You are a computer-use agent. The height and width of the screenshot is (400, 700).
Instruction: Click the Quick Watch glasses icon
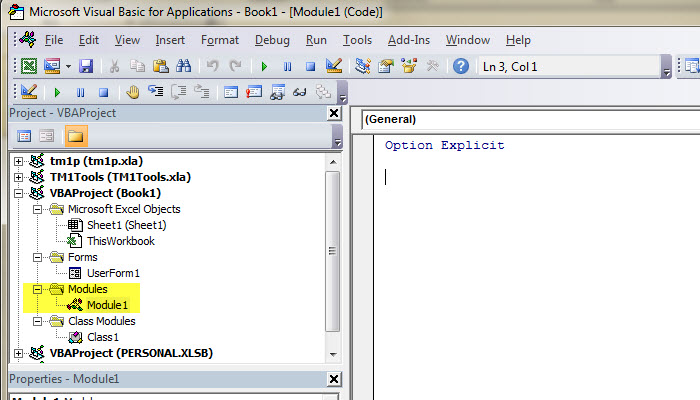coord(300,92)
